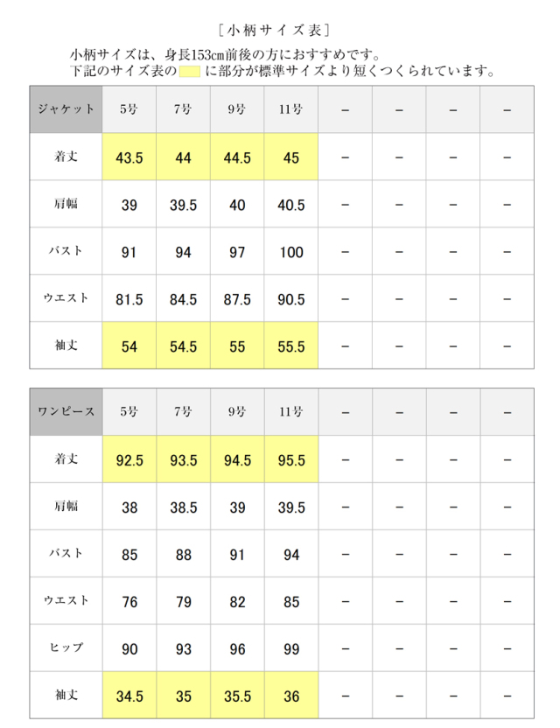The width and height of the screenshot is (560, 728).
Task: Click the jacket 肩幅 value 40.5
Action: point(290,205)
